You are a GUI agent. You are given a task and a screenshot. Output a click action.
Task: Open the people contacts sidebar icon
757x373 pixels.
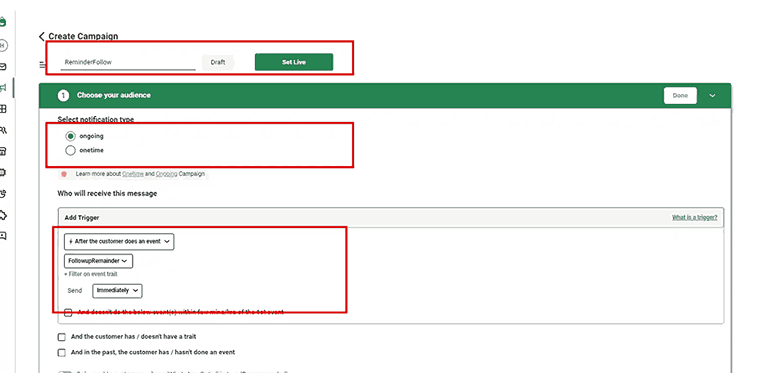3,130
